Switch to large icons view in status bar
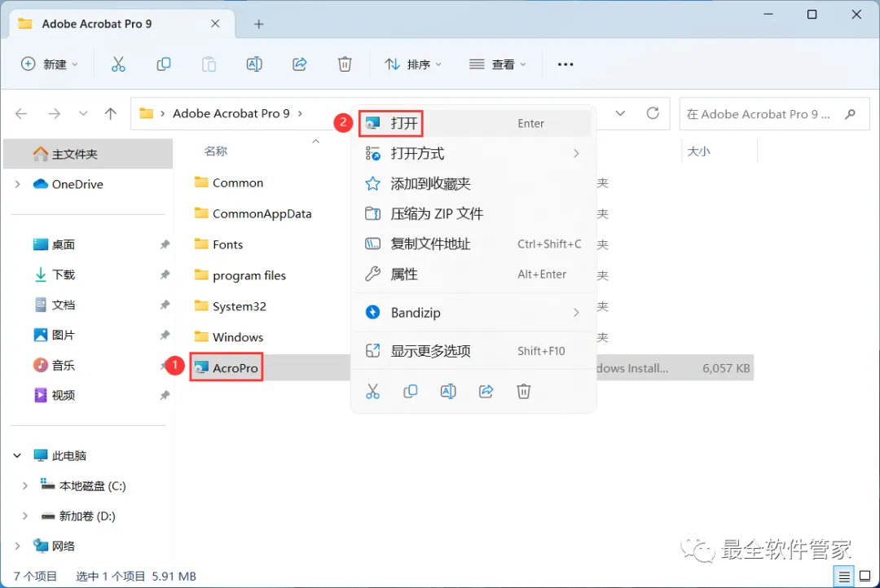880x588 pixels. coord(865,577)
